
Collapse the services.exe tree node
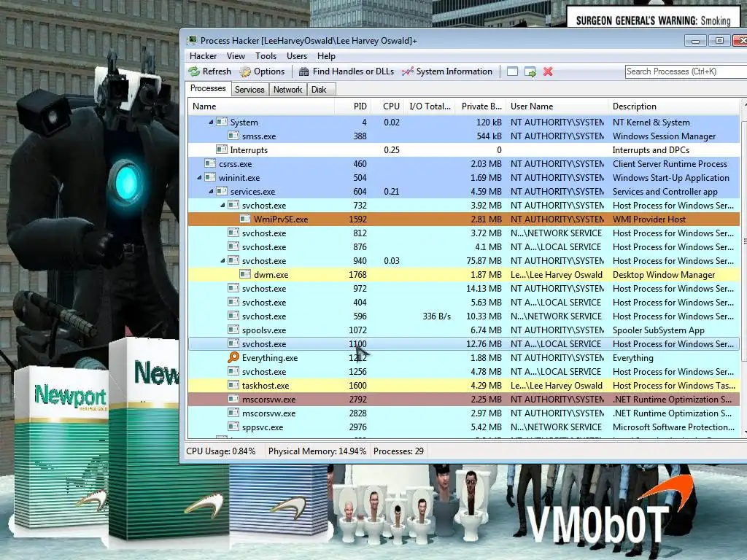point(211,192)
